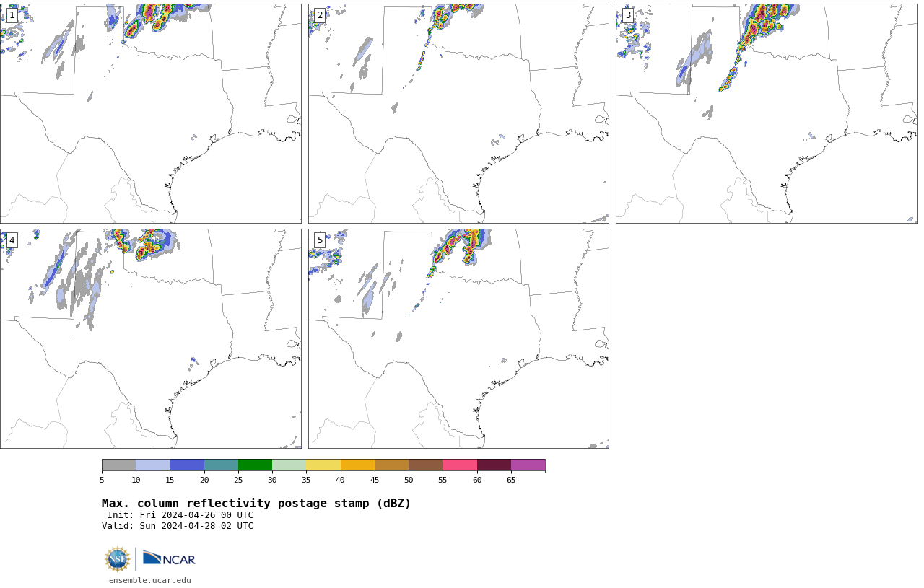
Task: Click the light lavender 10-15 dBZ swatch
Action: click(x=153, y=465)
